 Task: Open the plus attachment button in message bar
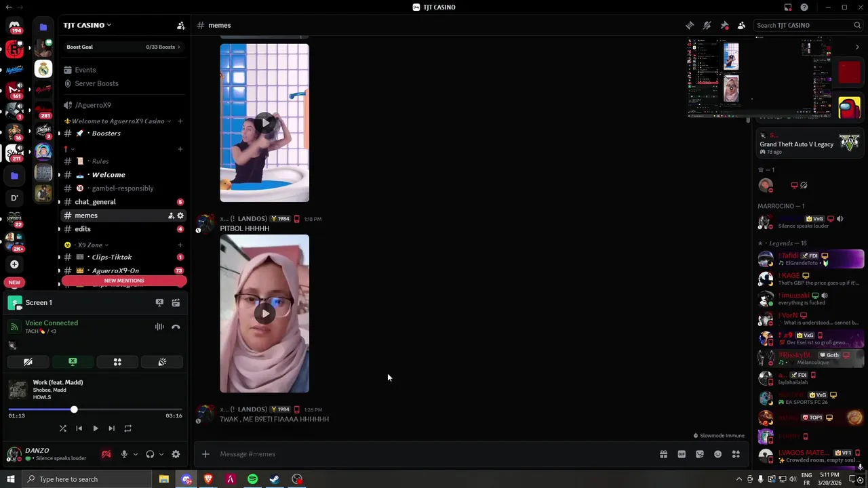click(x=205, y=454)
